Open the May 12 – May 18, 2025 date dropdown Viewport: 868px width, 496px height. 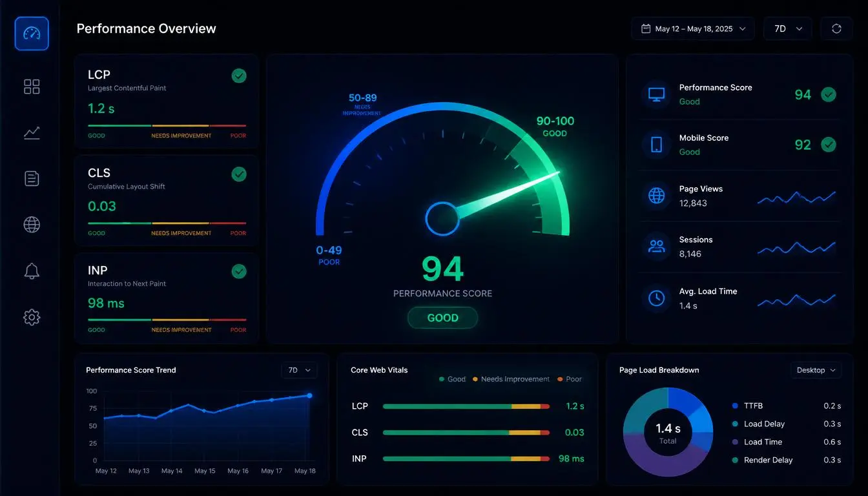(693, 29)
